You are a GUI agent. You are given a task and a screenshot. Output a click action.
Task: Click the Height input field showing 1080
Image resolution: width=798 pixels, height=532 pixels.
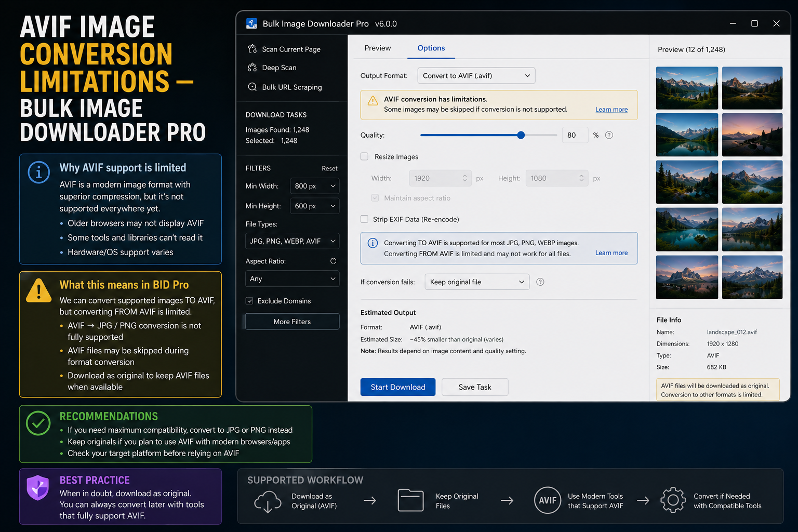coord(557,178)
